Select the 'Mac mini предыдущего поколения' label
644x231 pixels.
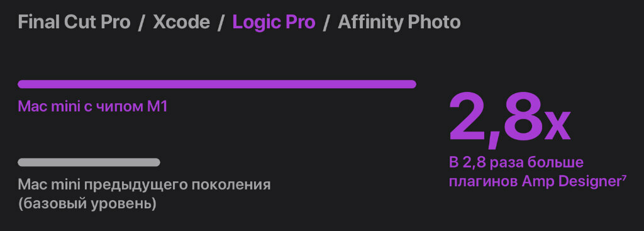[144, 185]
